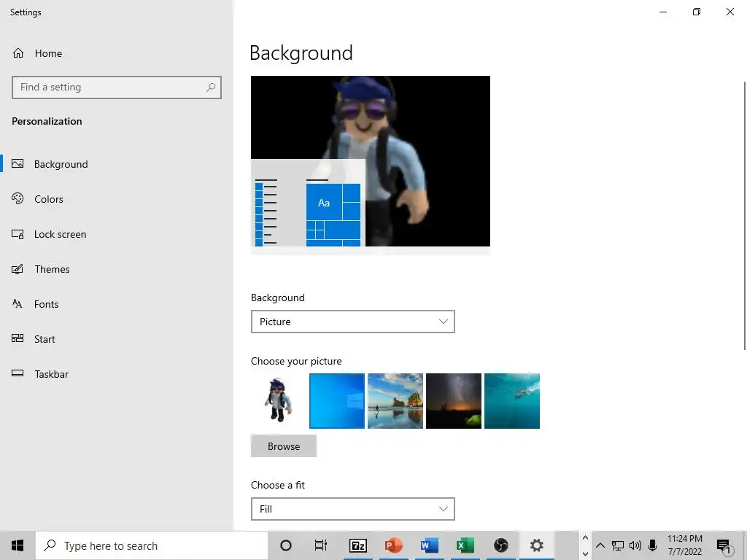
Task: Click the Colors palette icon
Action: pyautogui.click(x=18, y=198)
